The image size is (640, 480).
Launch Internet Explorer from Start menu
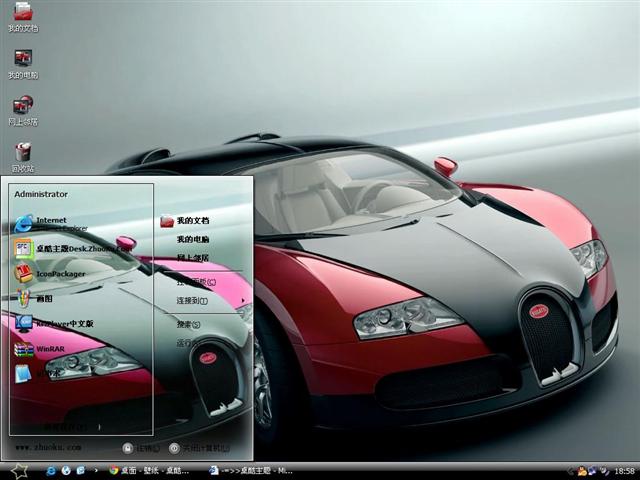(x=51, y=224)
